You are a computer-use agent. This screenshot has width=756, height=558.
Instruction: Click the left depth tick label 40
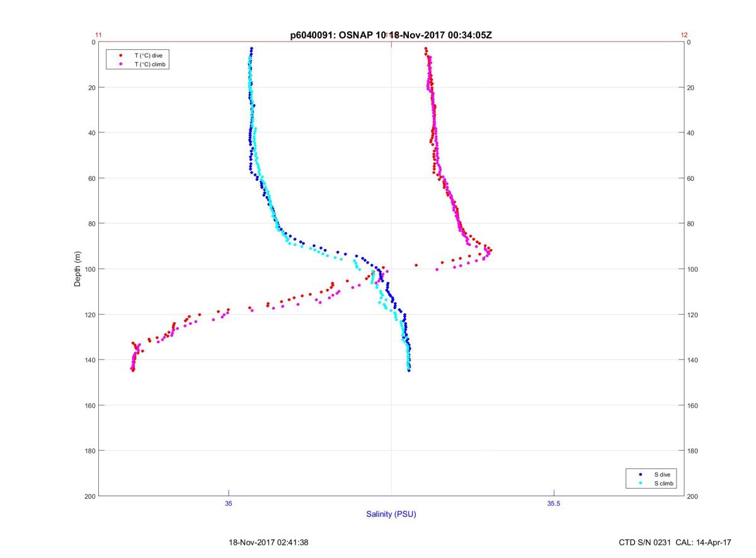[91, 133]
